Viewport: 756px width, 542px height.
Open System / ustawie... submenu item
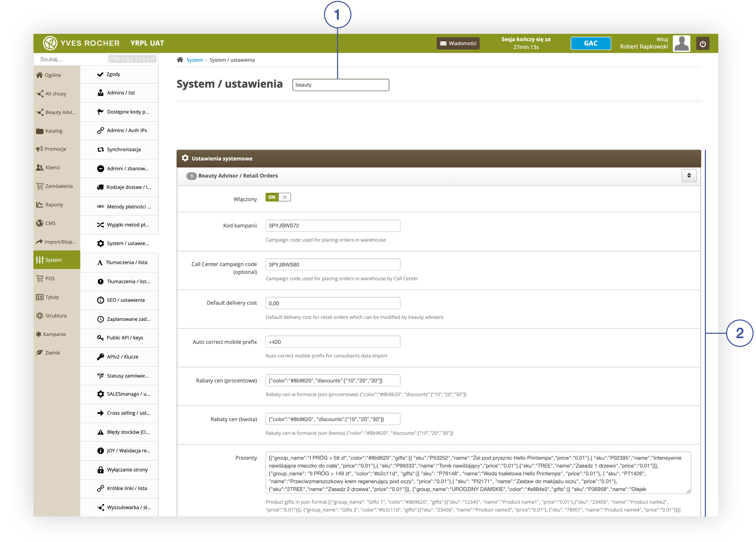click(119, 243)
